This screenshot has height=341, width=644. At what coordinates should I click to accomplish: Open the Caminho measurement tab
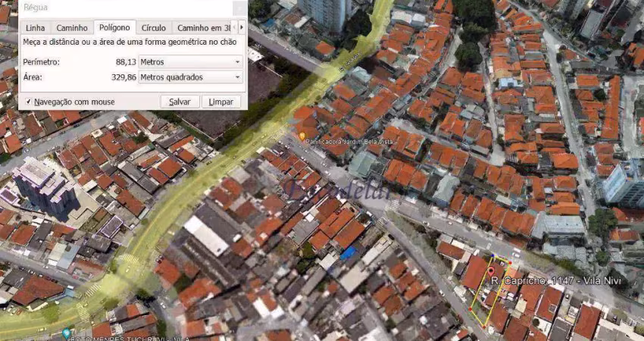[72, 28]
